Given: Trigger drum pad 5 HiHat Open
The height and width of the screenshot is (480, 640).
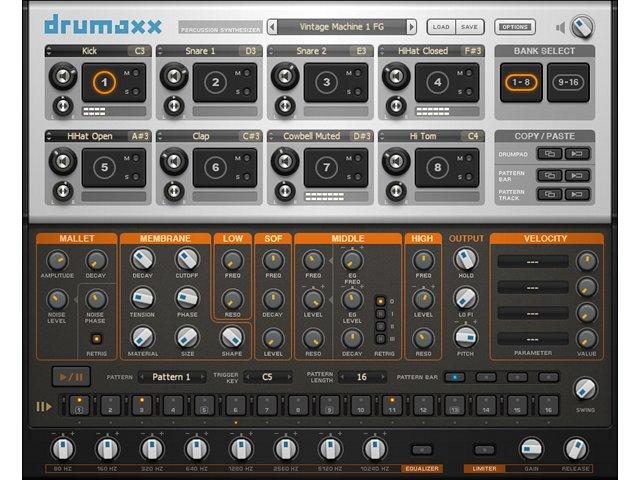Looking at the screenshot, I should (104, 167).
